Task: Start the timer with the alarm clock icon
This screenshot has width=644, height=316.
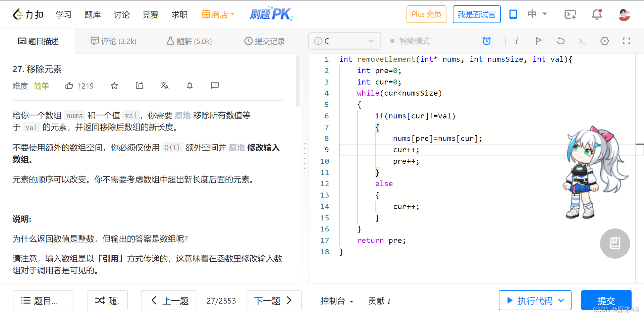Action: tap(487, 41)
